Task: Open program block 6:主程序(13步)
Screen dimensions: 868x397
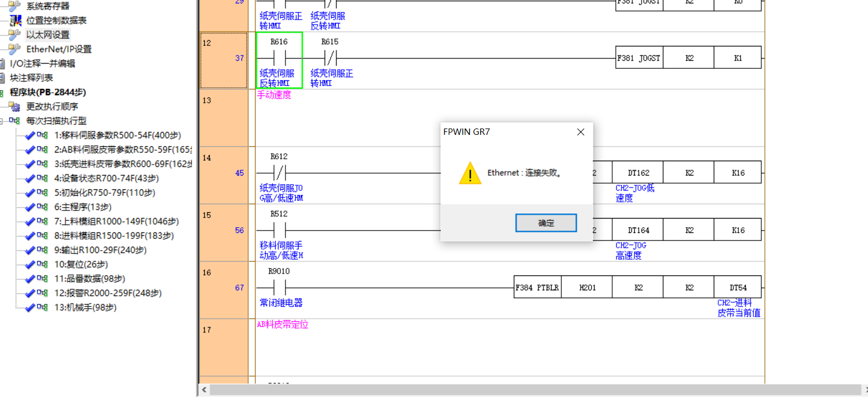Action: pyautogui.click(x=83, y=207)
